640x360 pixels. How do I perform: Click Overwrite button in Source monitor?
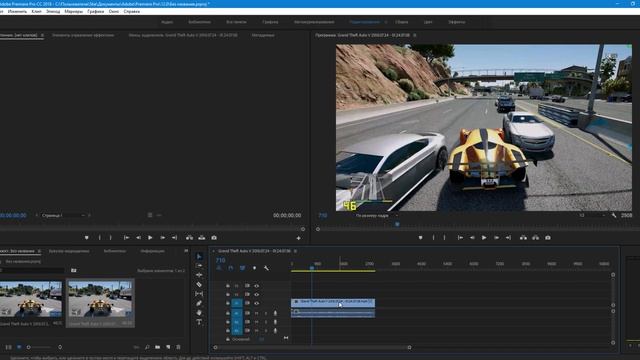point(202,238)
